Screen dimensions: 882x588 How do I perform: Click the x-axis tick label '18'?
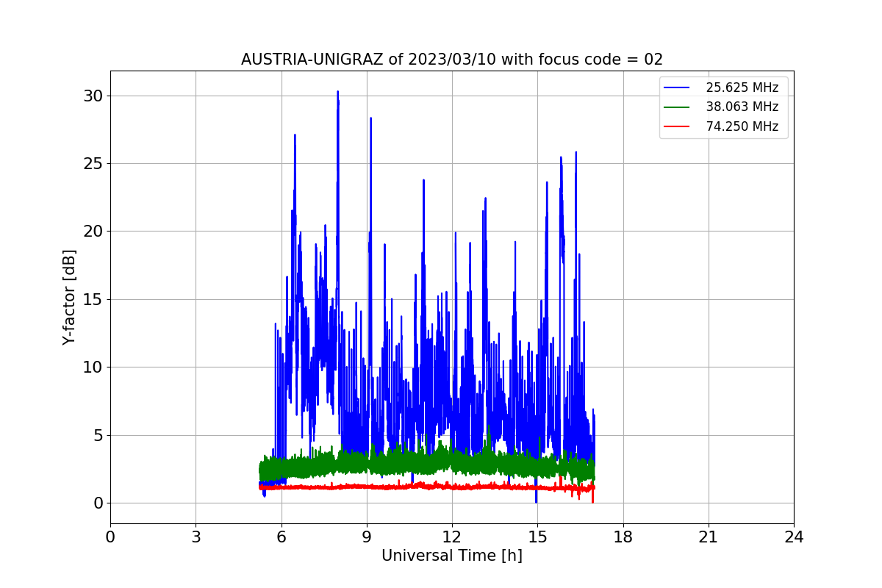623,537
